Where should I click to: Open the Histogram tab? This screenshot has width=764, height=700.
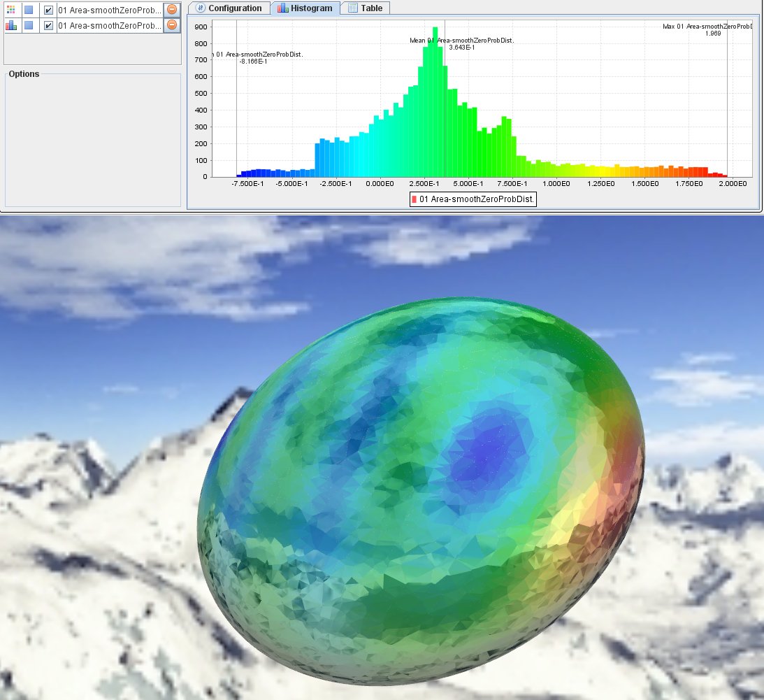[305, 8]
